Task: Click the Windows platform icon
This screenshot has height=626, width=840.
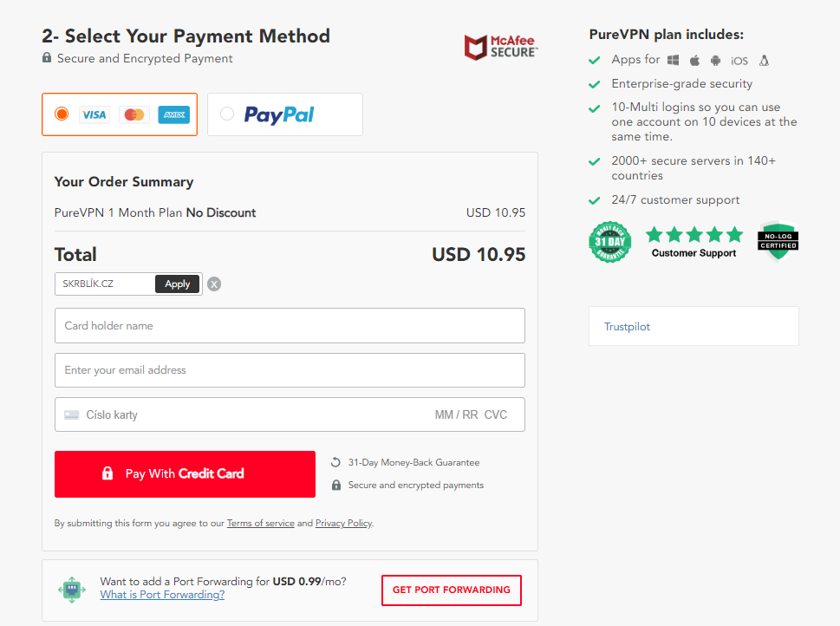Action: (x=674, y=60)
